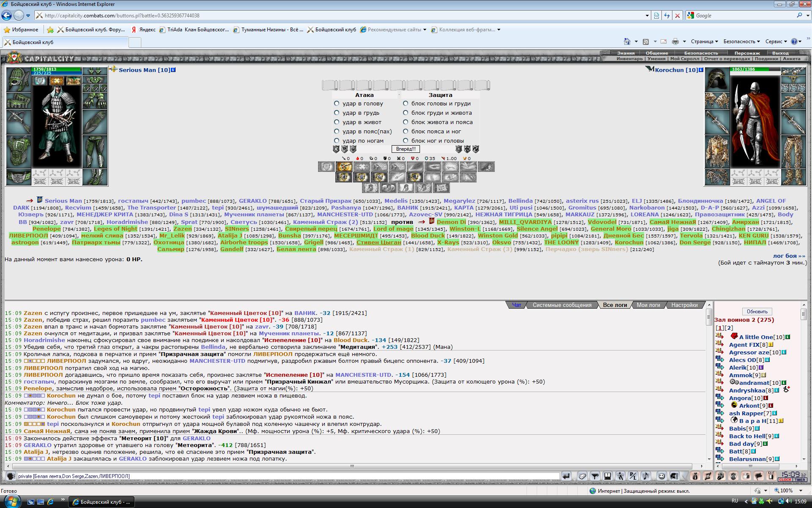Click the filter funnel chat icon
The image size is (812, 508).
595,476
